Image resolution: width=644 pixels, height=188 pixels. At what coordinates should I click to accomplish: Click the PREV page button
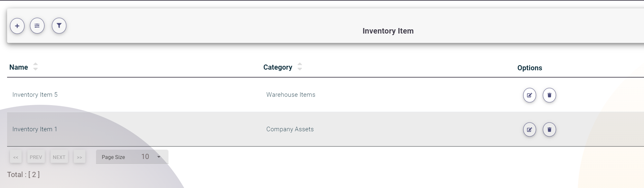36,157
